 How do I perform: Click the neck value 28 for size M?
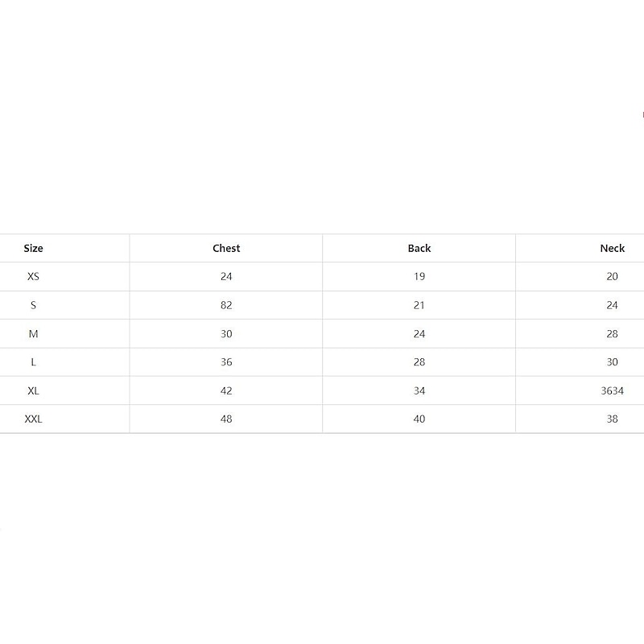point(612,333)
